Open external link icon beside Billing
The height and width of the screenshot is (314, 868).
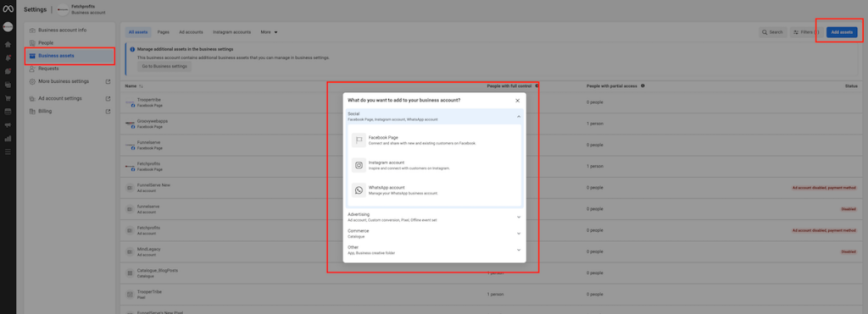click(108, 111)
